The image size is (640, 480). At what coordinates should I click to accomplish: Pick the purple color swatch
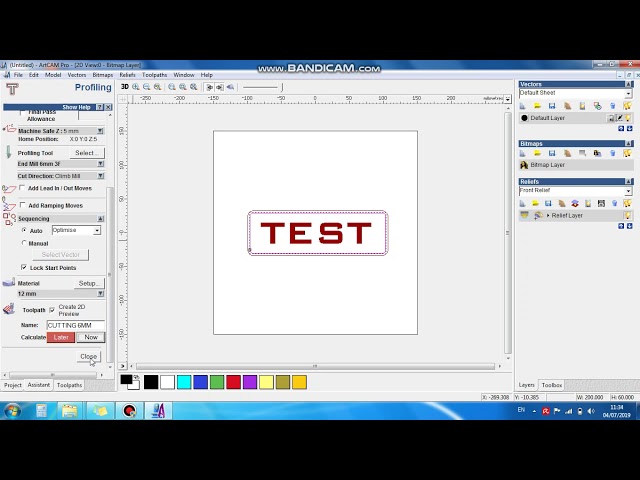coord(250,382)
